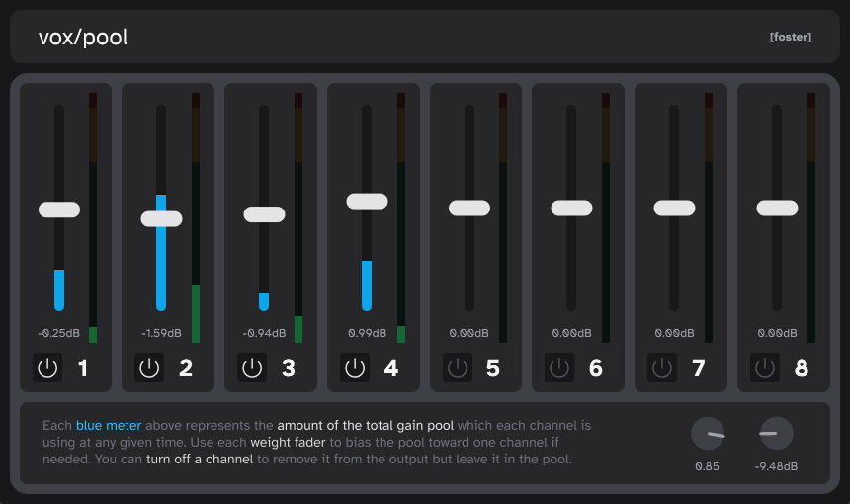Screen dimensions: 850x504
Task: Turn on channel 6 power icon
Action: [x=559, y=368]
